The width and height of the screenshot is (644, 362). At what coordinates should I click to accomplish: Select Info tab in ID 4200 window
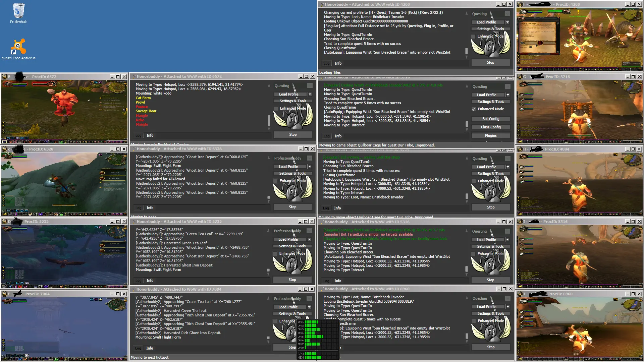tap(338, 63)
